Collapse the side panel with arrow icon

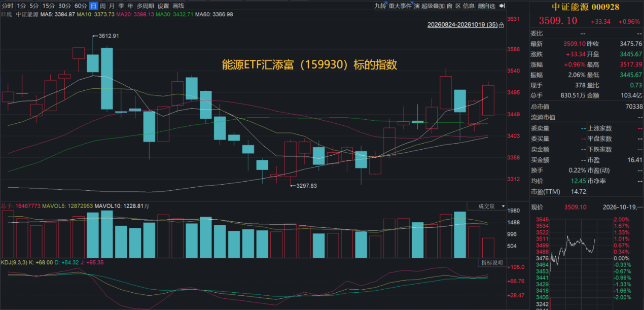click(x=503, y=6)
